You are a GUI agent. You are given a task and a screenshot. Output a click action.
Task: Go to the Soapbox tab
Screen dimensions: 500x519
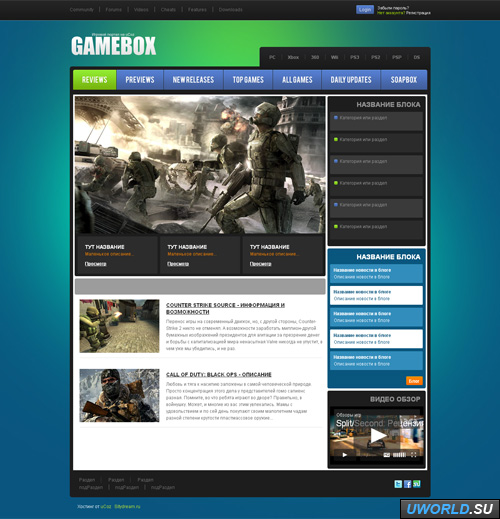(404, 80)
